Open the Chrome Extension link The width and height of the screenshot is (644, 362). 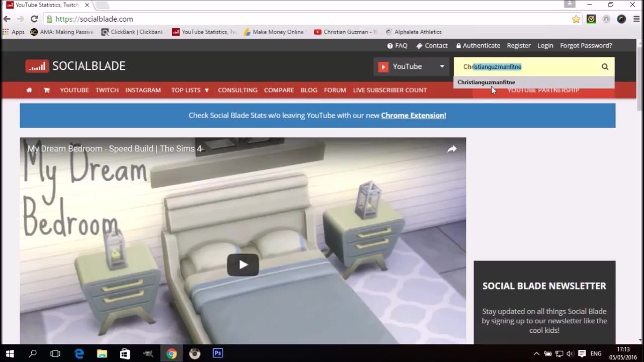tap(414, 115)
